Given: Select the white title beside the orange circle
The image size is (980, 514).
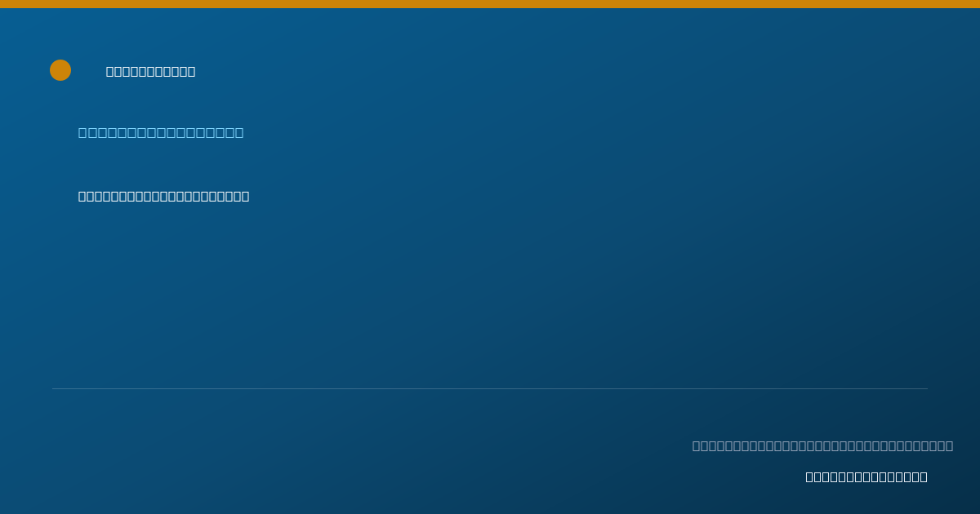Looking at the screenshot, I should click(x=151, y=71).
